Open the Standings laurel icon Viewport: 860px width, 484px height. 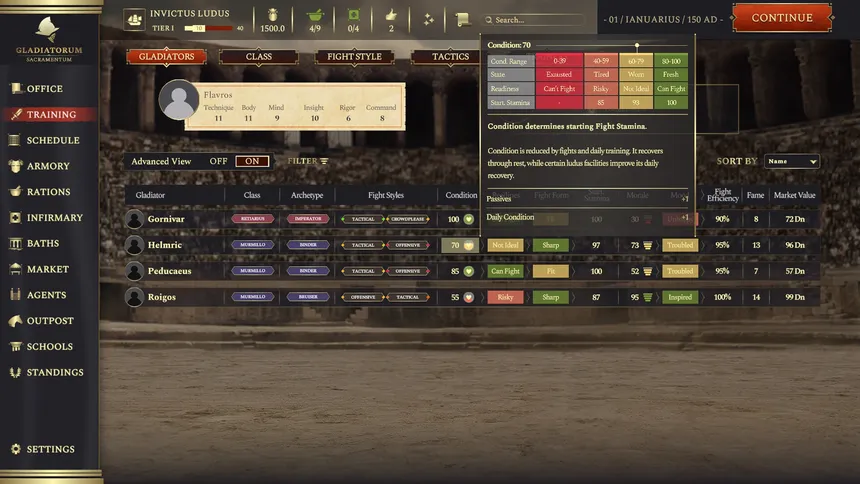coord(15,372)
